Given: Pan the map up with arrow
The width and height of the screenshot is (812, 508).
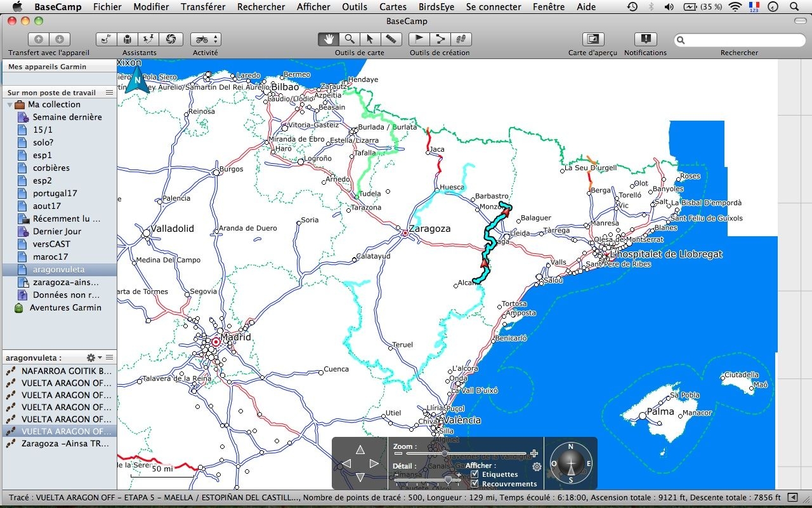Looking at the screenshot, I should click(x=360, y=450).
